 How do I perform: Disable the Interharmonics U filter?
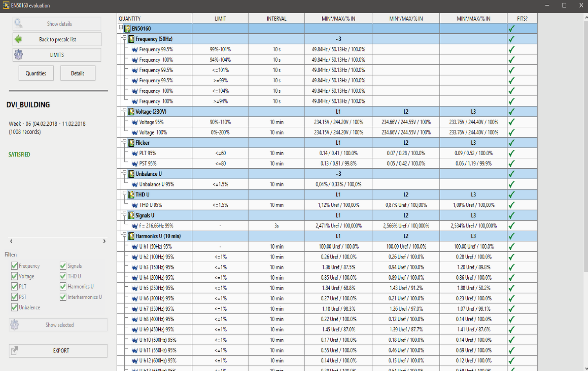point(63,297)
